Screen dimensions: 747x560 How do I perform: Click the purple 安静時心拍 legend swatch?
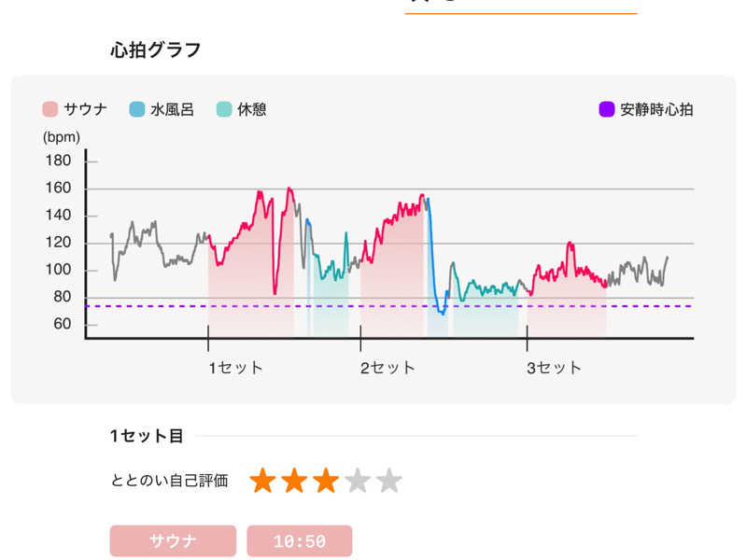coord(607,109)
